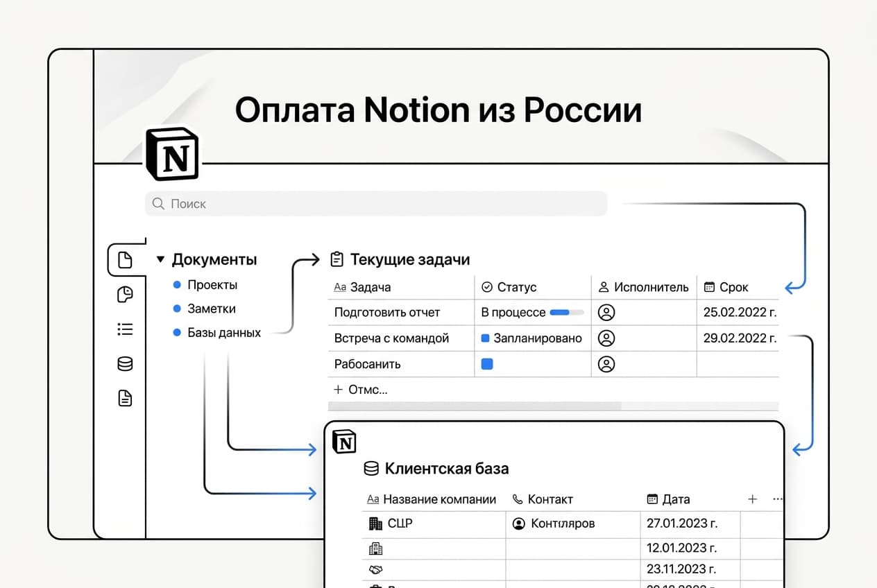The width and height of the screenshot is (877, 588).
Task: Click assignee avatar in Встреча с командой row
Action: click(x=606, y=338)
